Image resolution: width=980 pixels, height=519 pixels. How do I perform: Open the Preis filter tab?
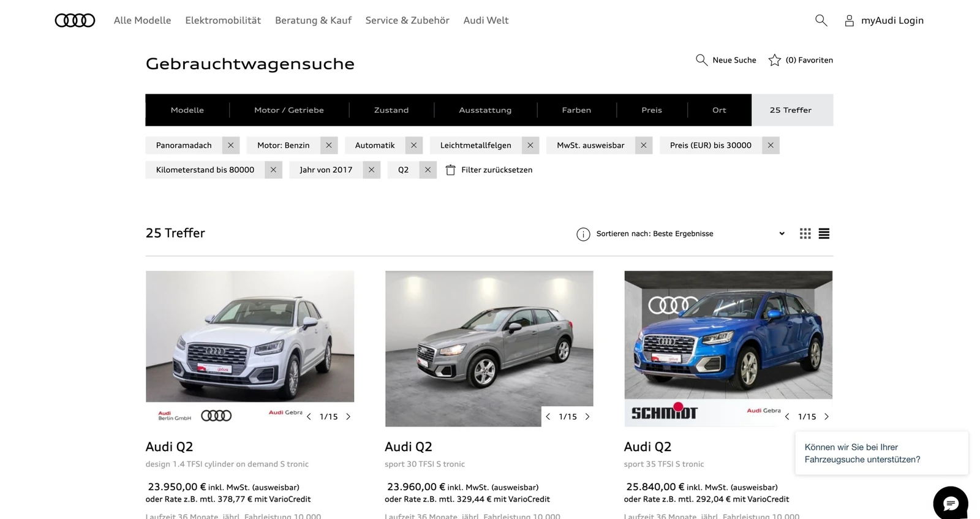point(652,110)
